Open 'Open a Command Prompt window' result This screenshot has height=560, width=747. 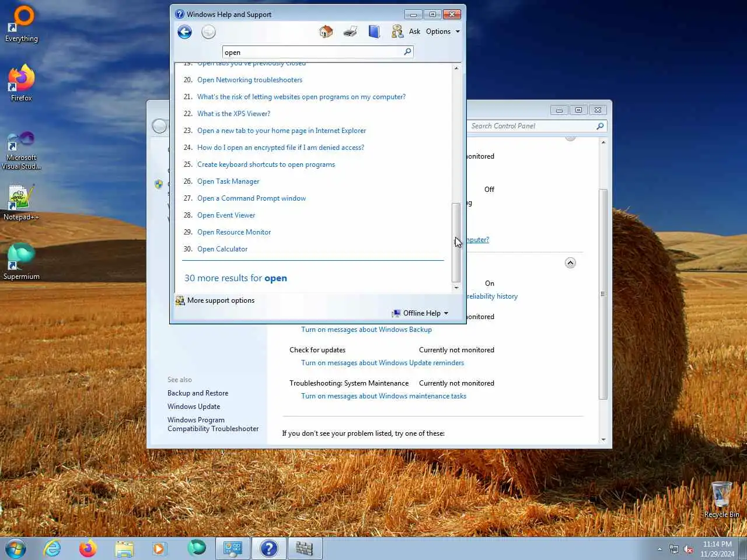[252, 198]
